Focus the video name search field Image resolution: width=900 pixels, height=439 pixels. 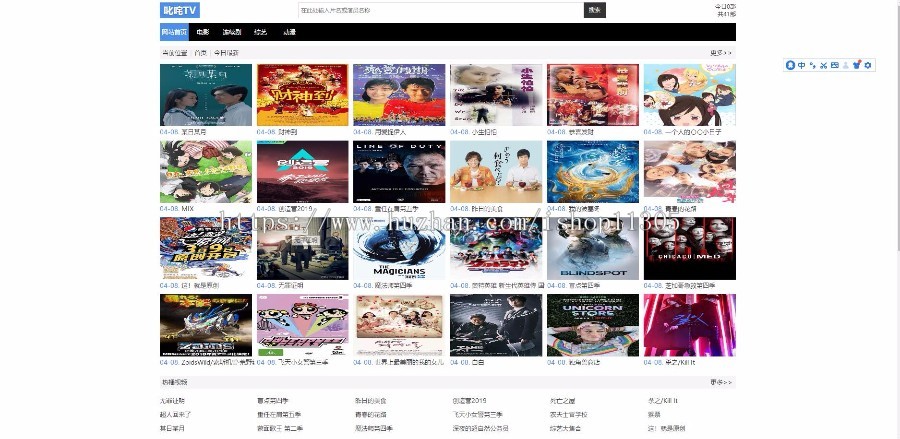click(441, 10)
